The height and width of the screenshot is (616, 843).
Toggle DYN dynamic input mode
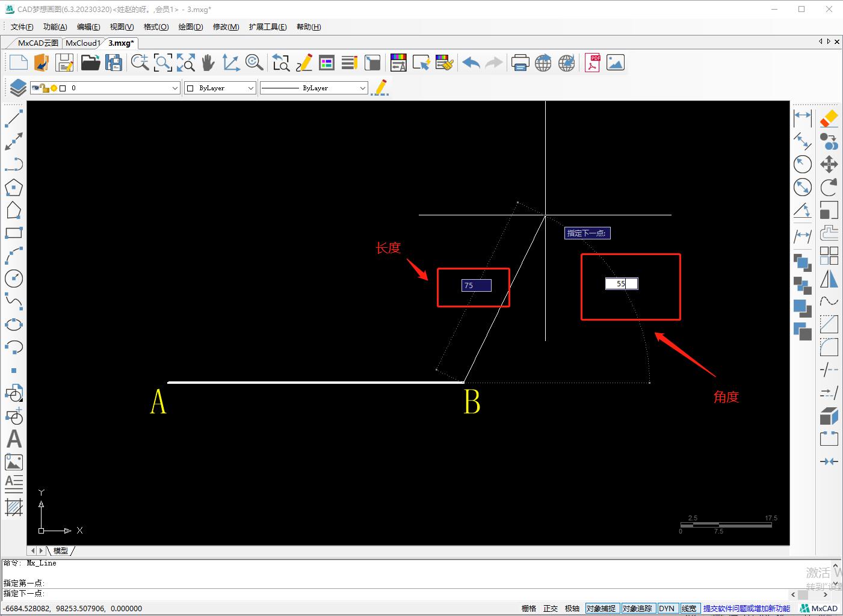point(667,608)
